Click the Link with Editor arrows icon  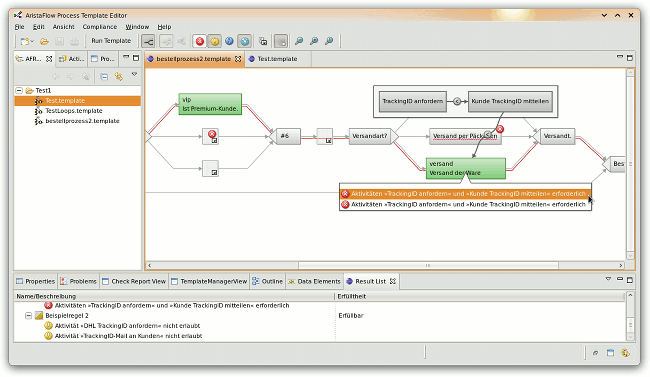[x=119, y=76]
